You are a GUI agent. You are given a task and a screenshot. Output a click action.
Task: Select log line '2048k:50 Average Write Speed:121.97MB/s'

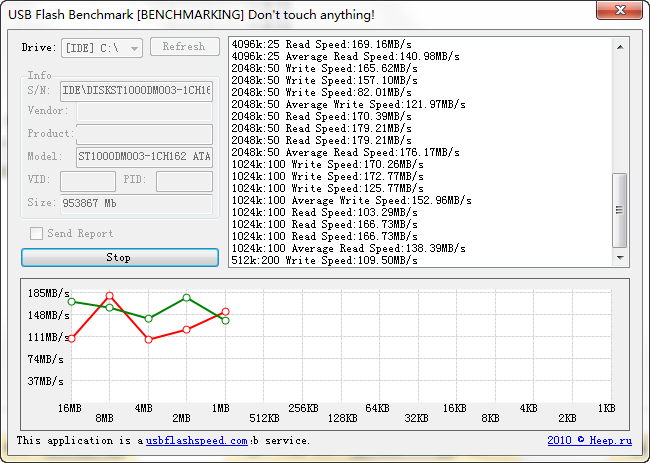click(x=348, y=104)
